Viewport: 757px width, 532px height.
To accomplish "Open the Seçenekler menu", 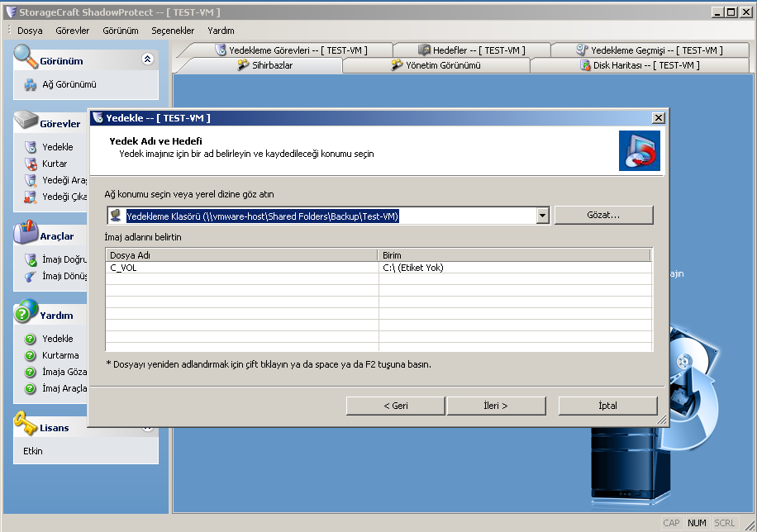I will point(173,31).
